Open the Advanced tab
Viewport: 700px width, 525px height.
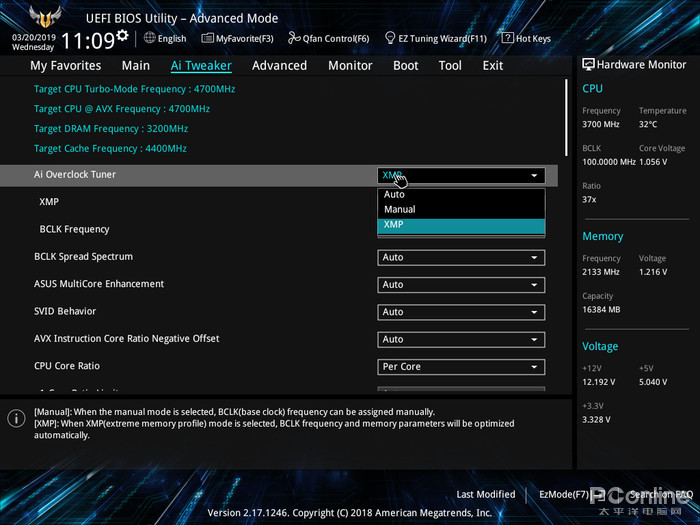pyautogui.click(x=279, y=66)
